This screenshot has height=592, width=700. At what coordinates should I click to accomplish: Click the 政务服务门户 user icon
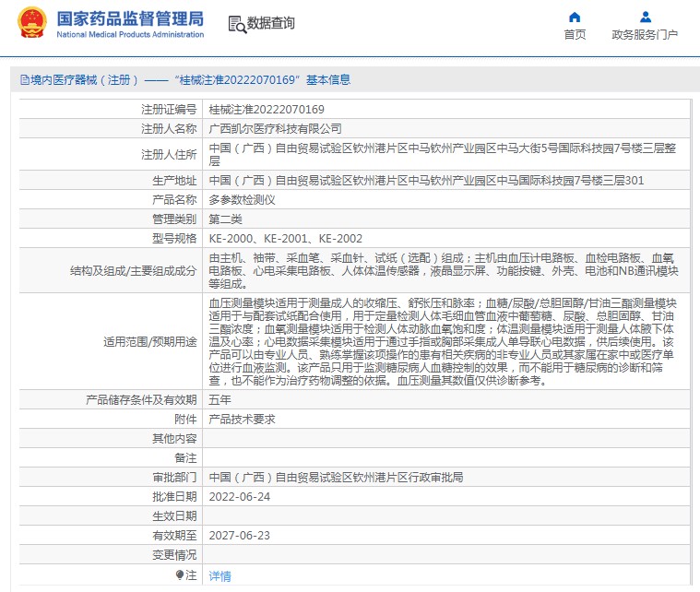pos(645,17)
